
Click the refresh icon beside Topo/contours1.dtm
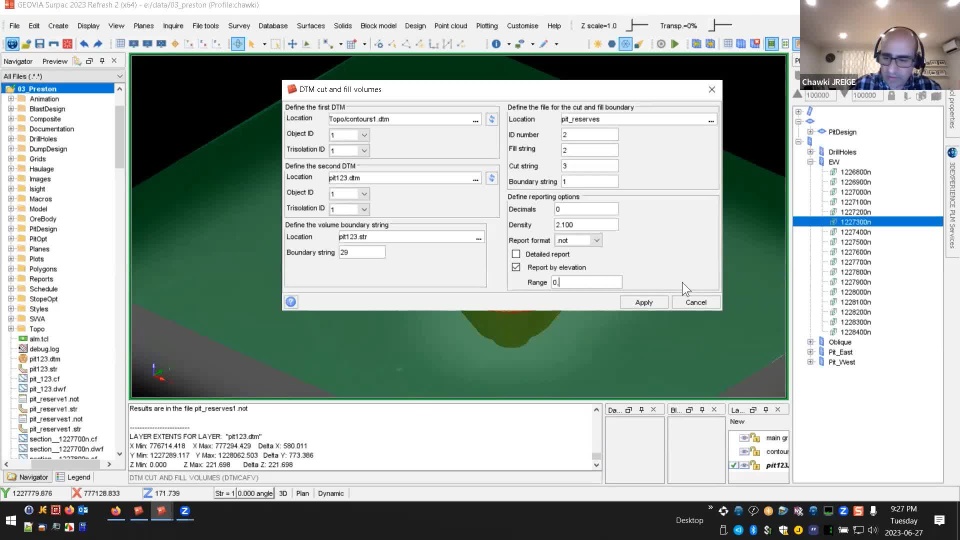[x=491, y=119]
